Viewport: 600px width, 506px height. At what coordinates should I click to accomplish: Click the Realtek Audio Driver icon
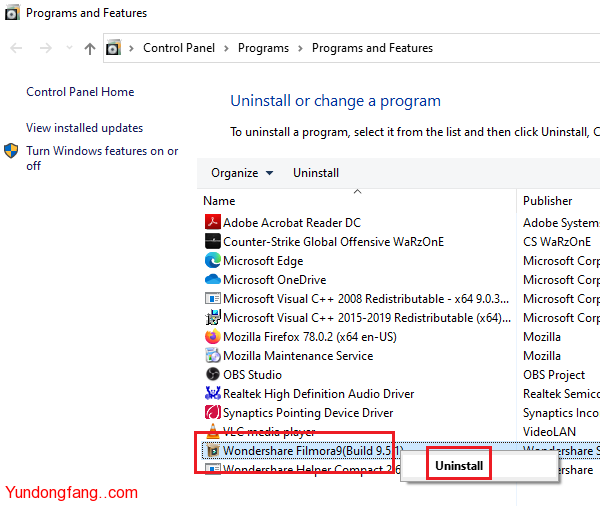pyautogui.click(x=212, y=393)
